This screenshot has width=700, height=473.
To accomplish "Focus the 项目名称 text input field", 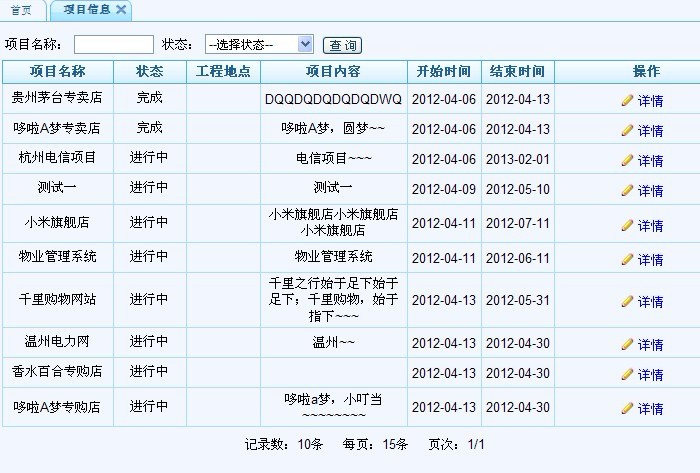I will pos(113,44).
